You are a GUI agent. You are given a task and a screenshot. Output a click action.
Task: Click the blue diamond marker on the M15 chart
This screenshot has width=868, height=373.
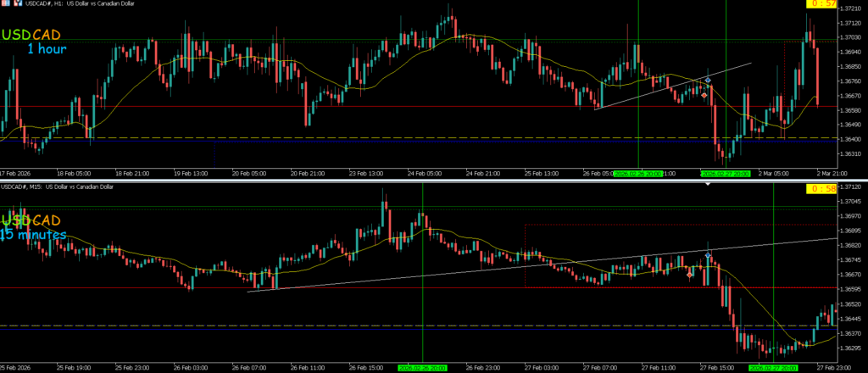(708, 255)
